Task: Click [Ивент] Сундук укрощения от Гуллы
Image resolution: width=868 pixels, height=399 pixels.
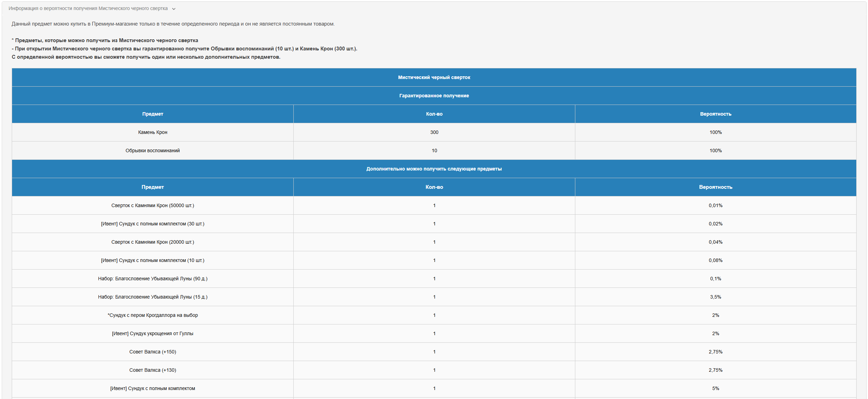Action: click(x=152, y=333)
